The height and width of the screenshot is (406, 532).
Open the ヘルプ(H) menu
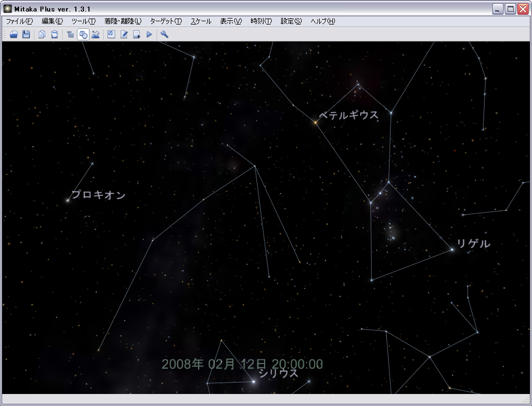tap(322, 21)
